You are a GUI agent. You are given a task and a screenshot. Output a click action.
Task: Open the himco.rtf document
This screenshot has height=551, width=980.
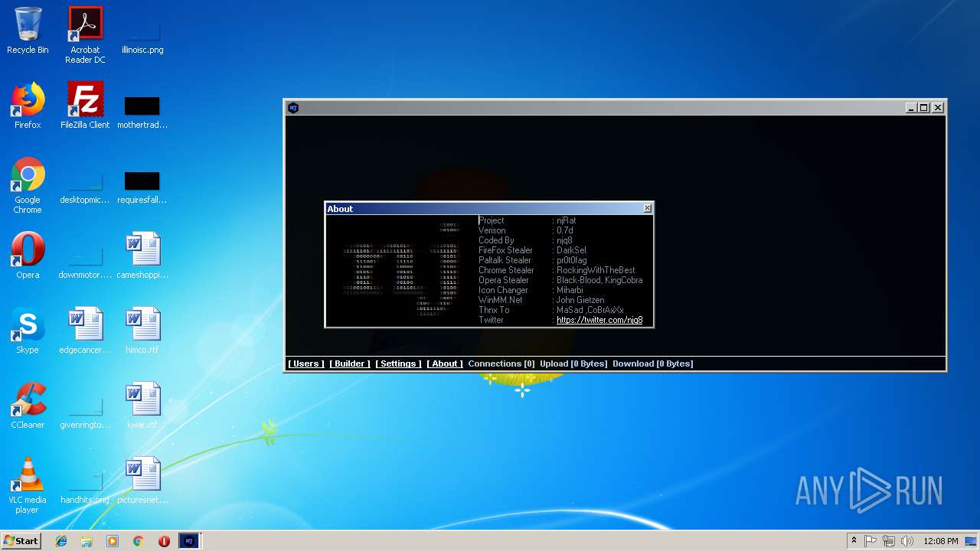point(142,331)
